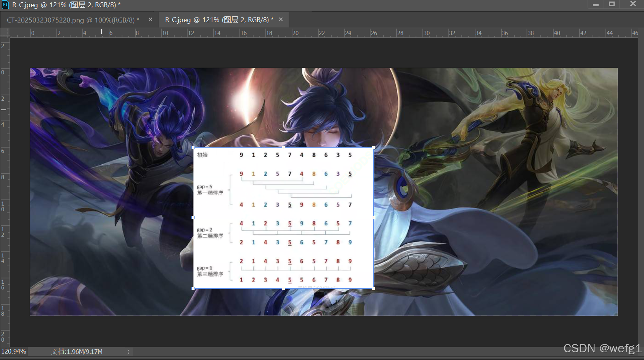The image size is (644, 360).
Task: Click the bottom-right transform handle
Action: pyautogui.click(x=373, y=289)
